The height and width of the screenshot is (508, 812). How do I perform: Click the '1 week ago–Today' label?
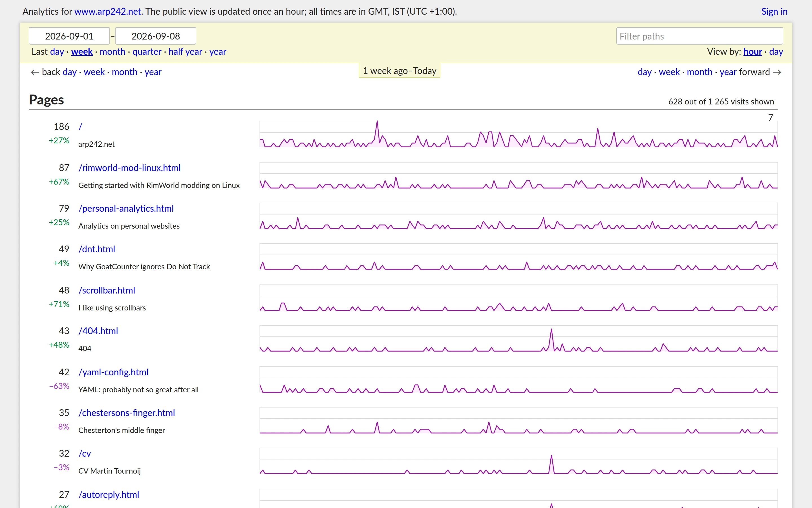(399, 71)
